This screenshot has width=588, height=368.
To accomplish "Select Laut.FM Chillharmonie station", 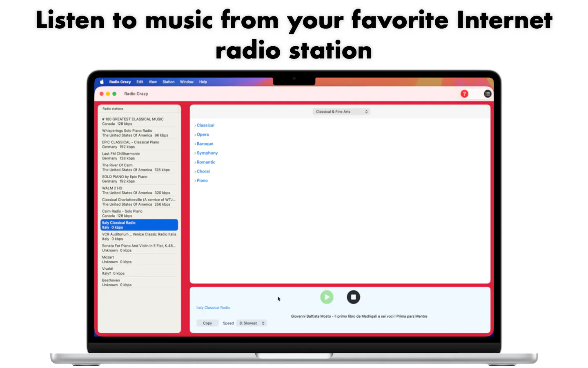I will (x=139, y=156).
